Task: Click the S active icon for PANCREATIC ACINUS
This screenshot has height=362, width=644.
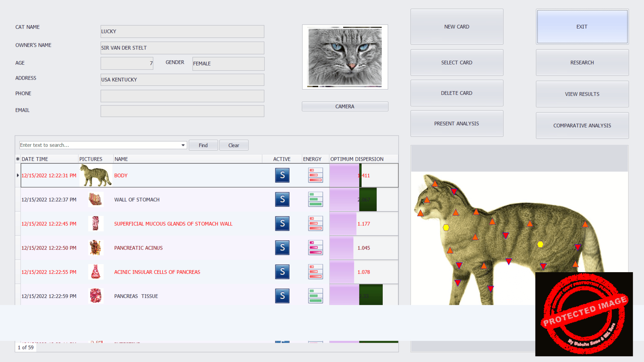Action: 282,248
